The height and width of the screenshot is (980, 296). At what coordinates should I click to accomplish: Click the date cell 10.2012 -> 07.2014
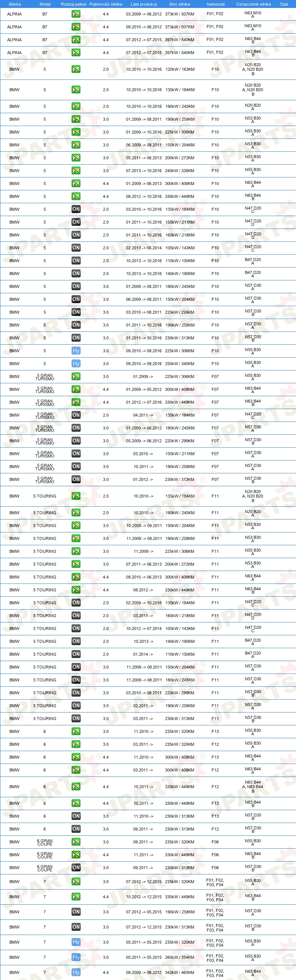point(144,628)
